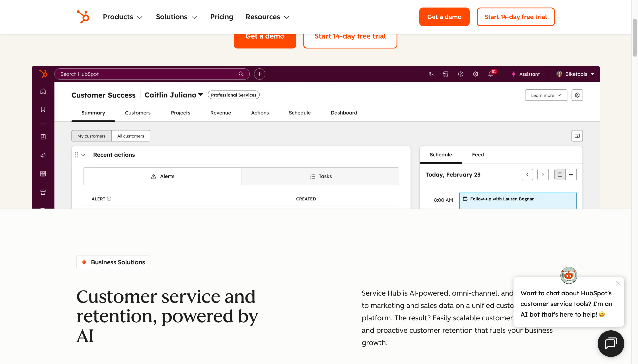The width and height of the screenshot is (638, 364).
Task: Open the Products dropdown menu
Action: (x=123, y=17)
